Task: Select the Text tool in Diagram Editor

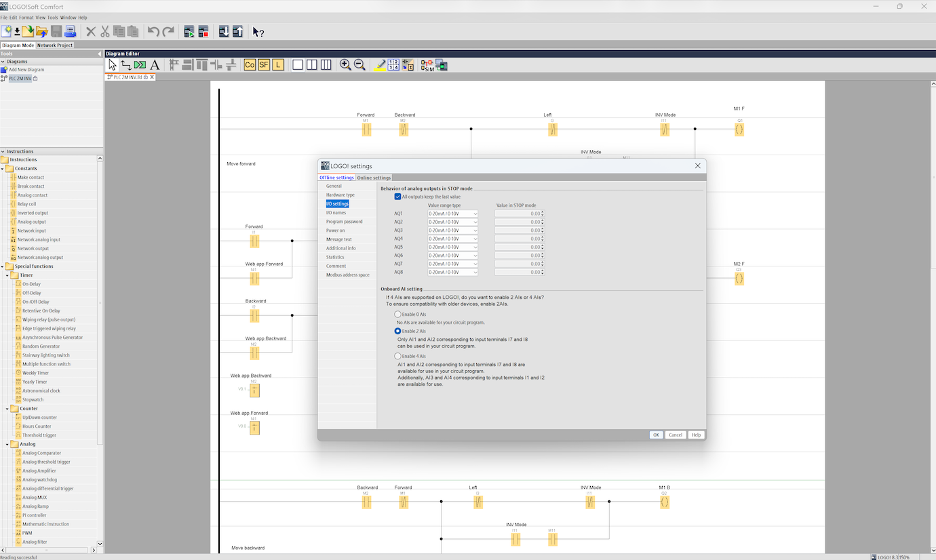Action: pyautogui.click(x=155, y=65)
